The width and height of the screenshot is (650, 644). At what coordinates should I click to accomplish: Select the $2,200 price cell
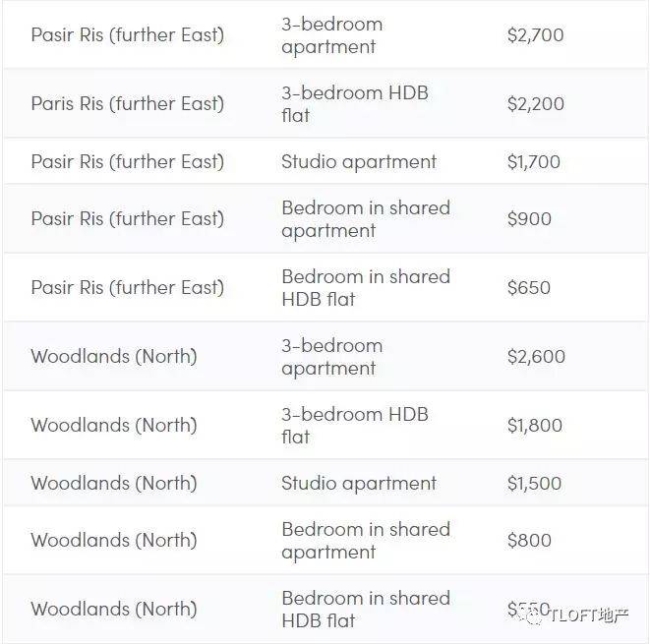tap(535, 104)
